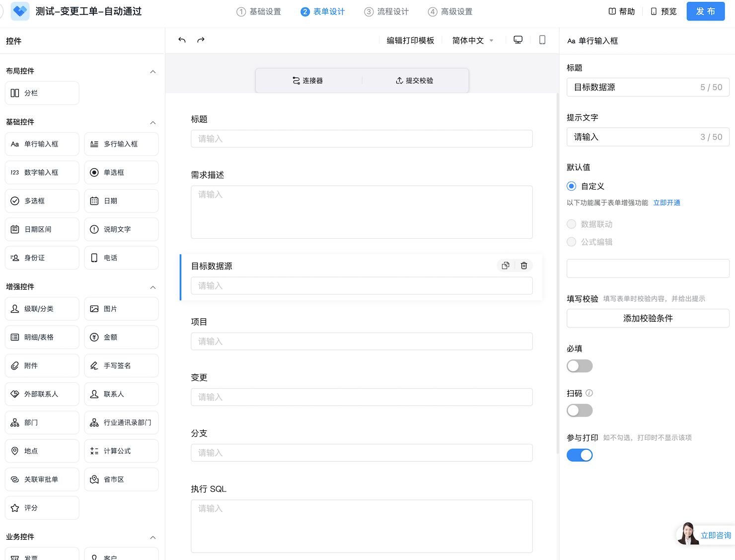Switch to mobile preview icon
The height and width of the screenshot is (560, 735).
pyautogui.click(x=542, y=40)
